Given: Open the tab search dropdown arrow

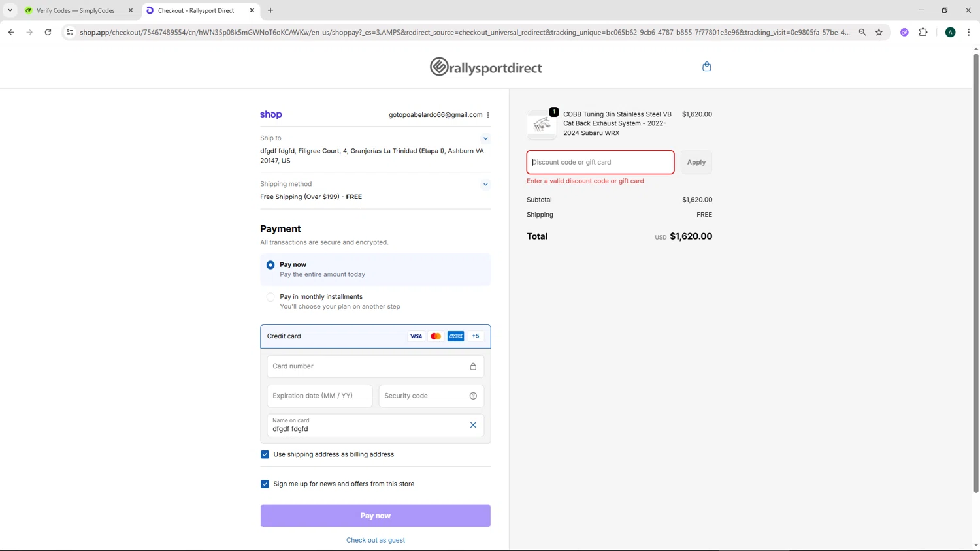Looking at the screenshot, I should point(10,10).
